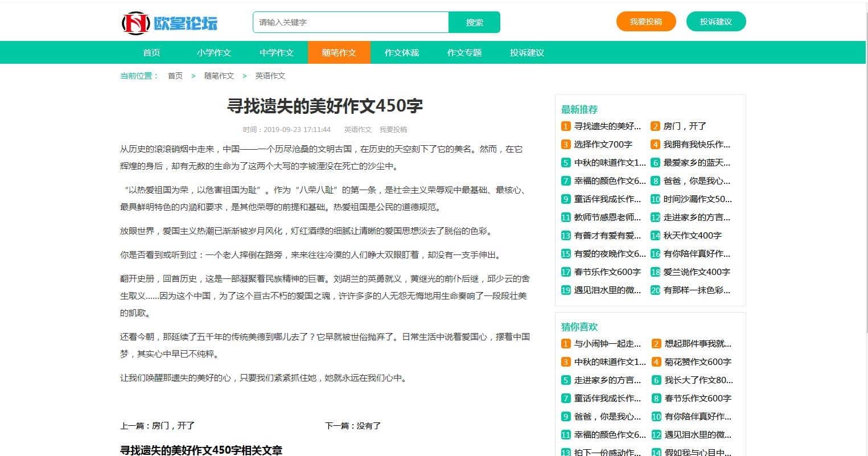
Task: Click the number 2 badge beside 房门，开了
Action: pos(655,126)
